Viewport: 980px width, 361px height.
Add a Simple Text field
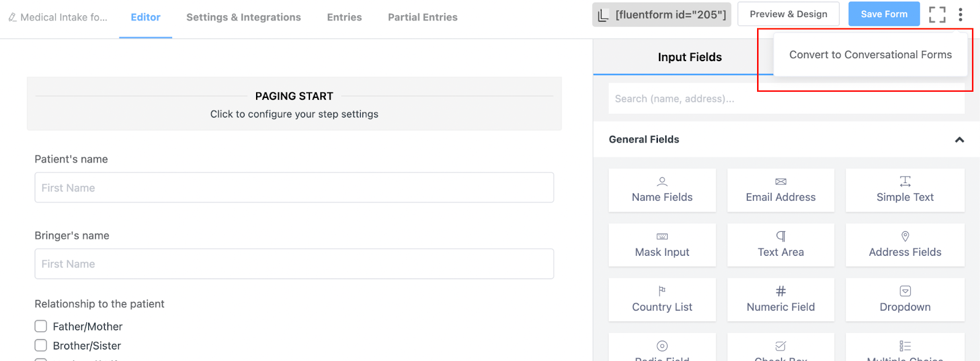[905, 190]
